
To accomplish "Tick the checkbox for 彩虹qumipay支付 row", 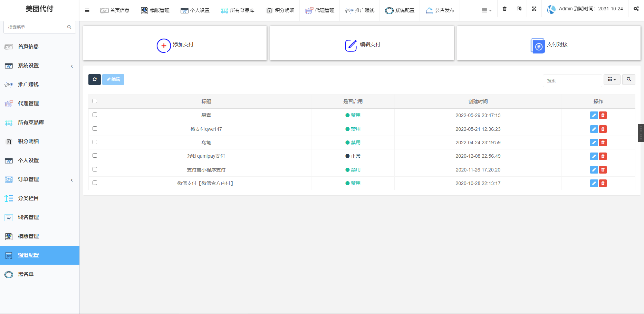I will (95, 156).
